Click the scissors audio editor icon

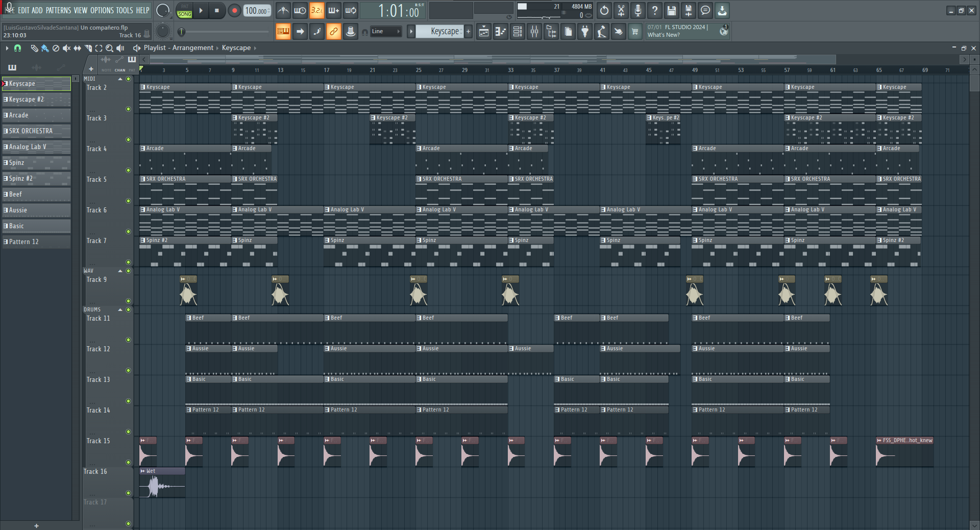[621, 10]
